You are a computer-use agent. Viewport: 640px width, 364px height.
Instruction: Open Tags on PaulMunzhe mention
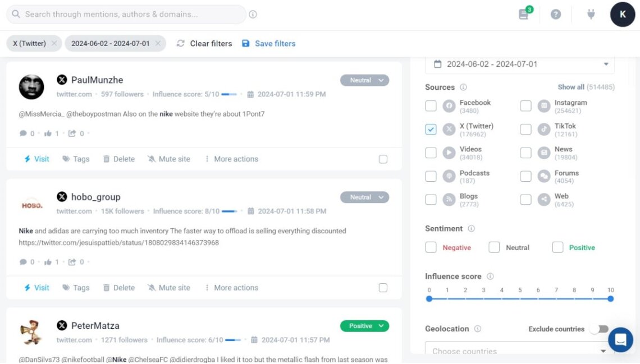(76, 159)
